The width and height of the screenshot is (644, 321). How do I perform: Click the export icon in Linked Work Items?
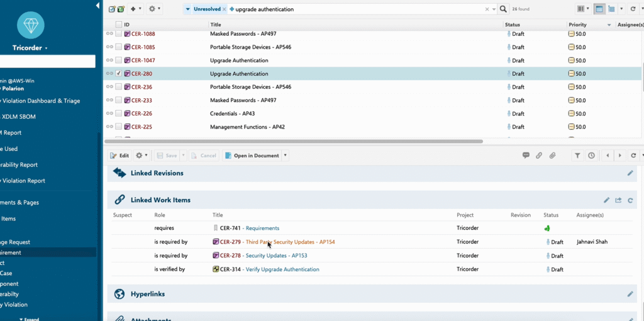618,200
